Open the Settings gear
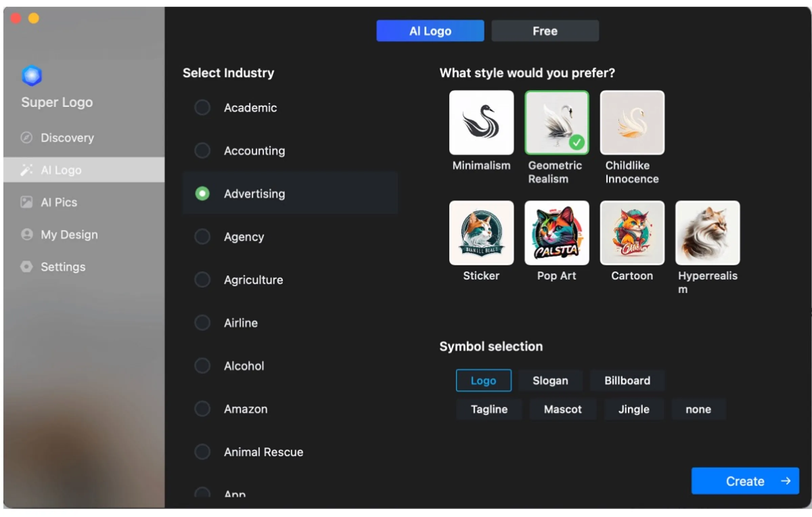The width and height of the screenshot is (812, 517). point(63,267)
